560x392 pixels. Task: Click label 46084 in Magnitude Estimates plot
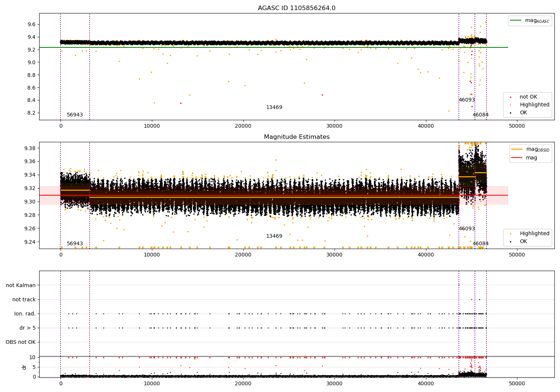(480, 244)
